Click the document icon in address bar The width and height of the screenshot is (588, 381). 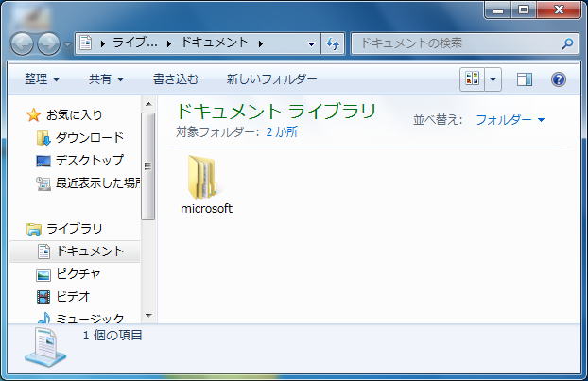85,43
